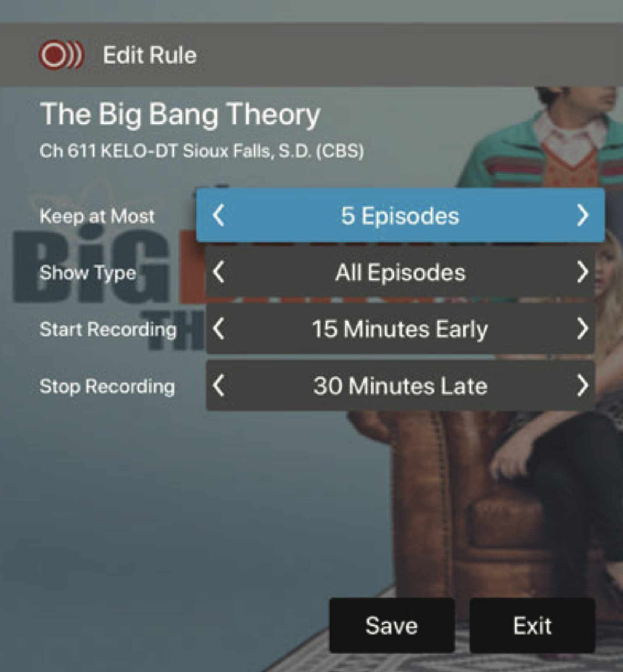
Task: Click The Big Bang Theory show title
Action: tap(180, 115)
